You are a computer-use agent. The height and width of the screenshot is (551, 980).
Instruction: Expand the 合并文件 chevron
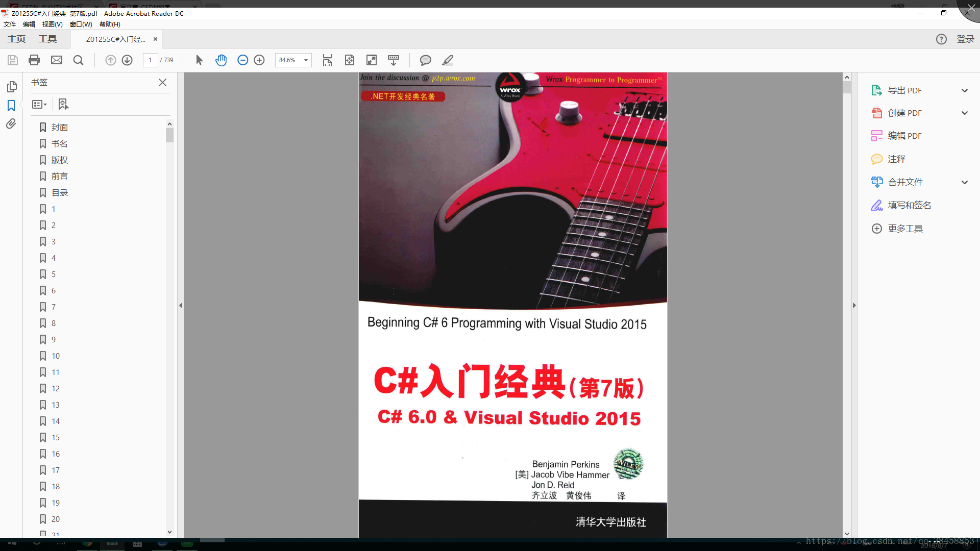(x=965, y=182)
